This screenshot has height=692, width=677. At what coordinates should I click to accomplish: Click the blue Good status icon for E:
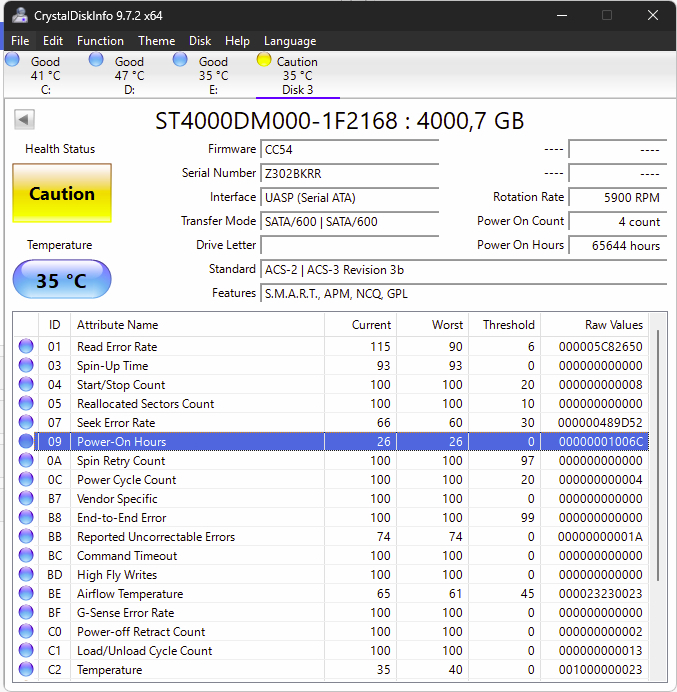180,59
